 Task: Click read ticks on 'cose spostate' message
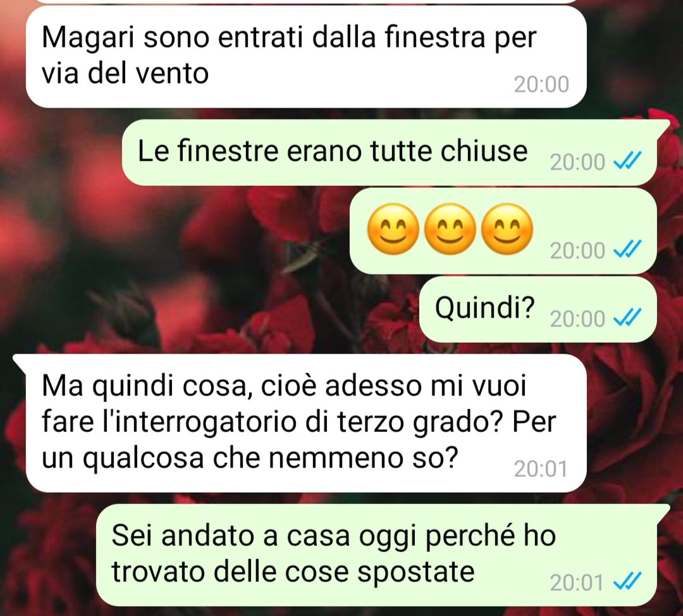[627, 582]
